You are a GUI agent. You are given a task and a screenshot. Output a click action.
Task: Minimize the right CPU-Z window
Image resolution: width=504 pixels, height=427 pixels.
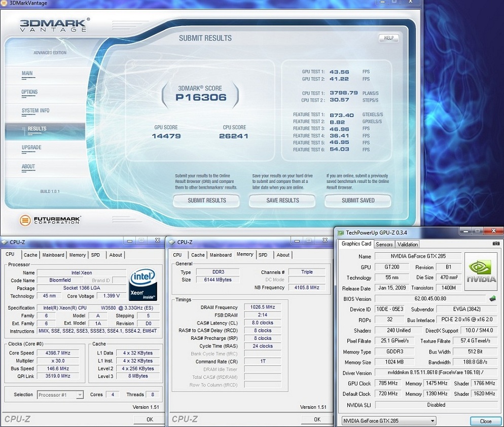[297, 241]
